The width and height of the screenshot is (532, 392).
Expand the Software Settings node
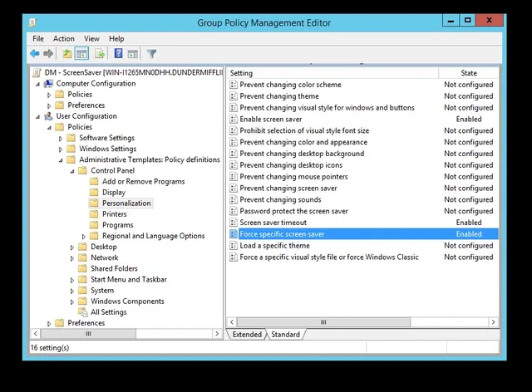61,139
